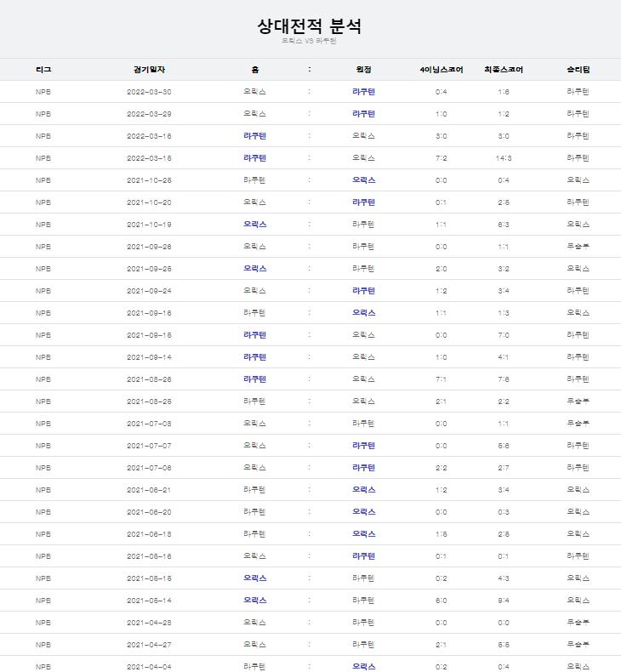Viewport: 621px width, 672px height.
Task: Click the 4-inning score 7:1 cell
Action: click(x=441, y=379)
